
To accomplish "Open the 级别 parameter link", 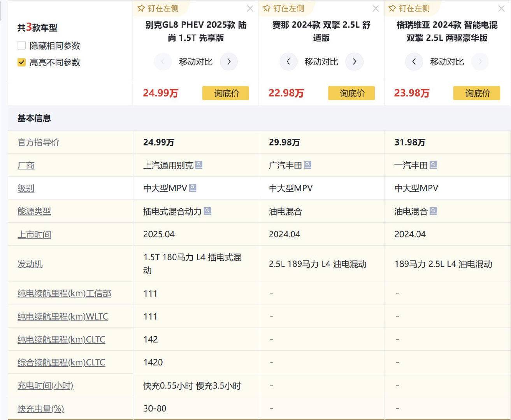I will pyautogui.click(x=26, y=188).
